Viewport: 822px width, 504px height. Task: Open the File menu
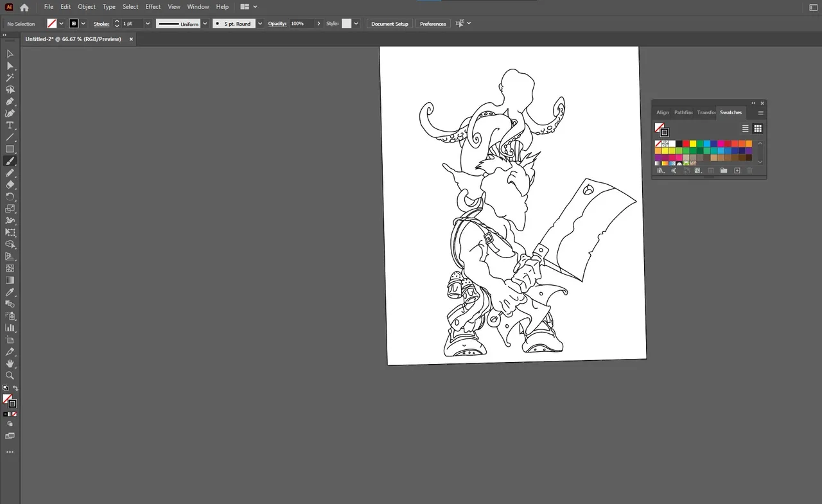pos(48,7)
